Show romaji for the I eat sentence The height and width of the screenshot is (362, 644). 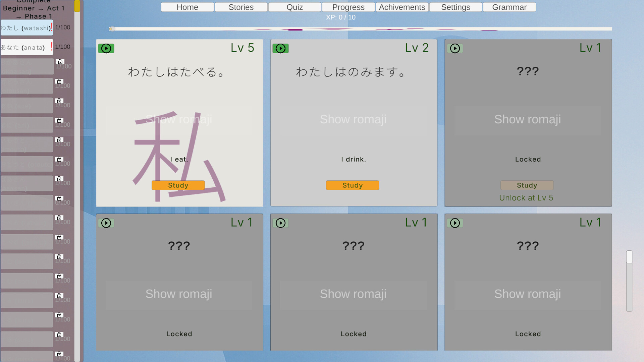point(179,119)
